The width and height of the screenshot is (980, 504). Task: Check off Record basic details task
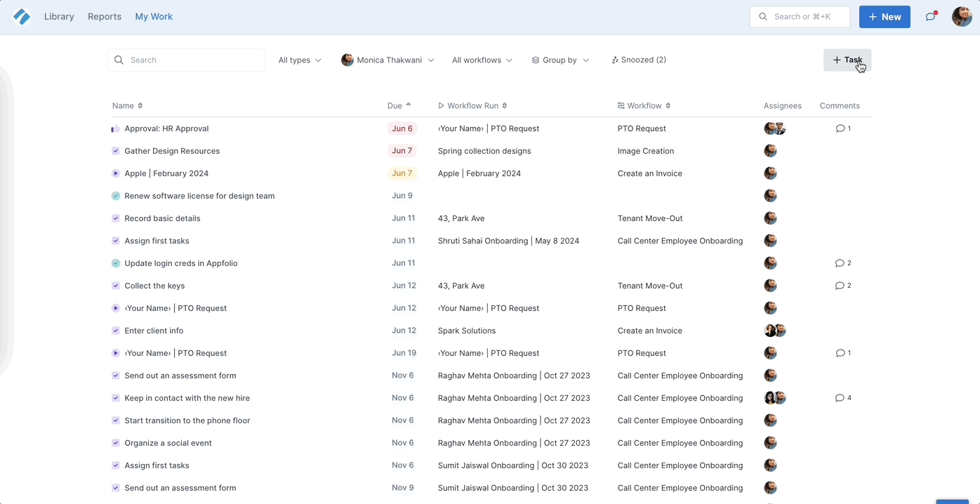pos(116,218)
